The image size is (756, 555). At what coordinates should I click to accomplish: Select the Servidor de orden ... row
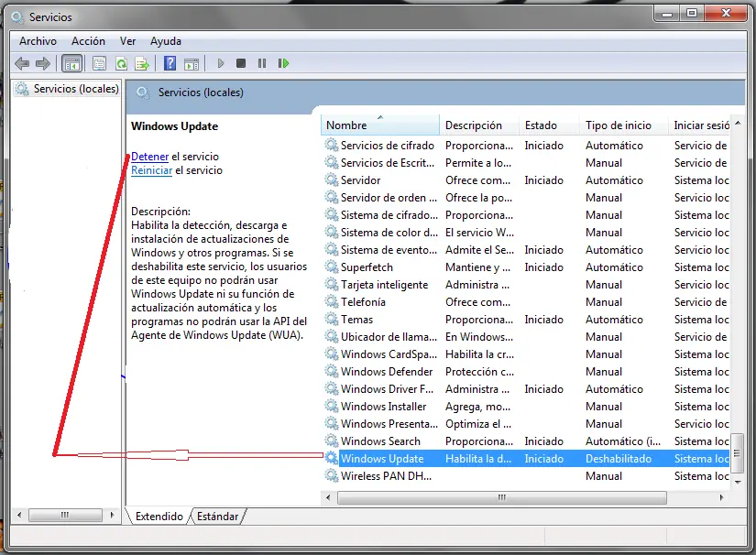pos(526,198)
